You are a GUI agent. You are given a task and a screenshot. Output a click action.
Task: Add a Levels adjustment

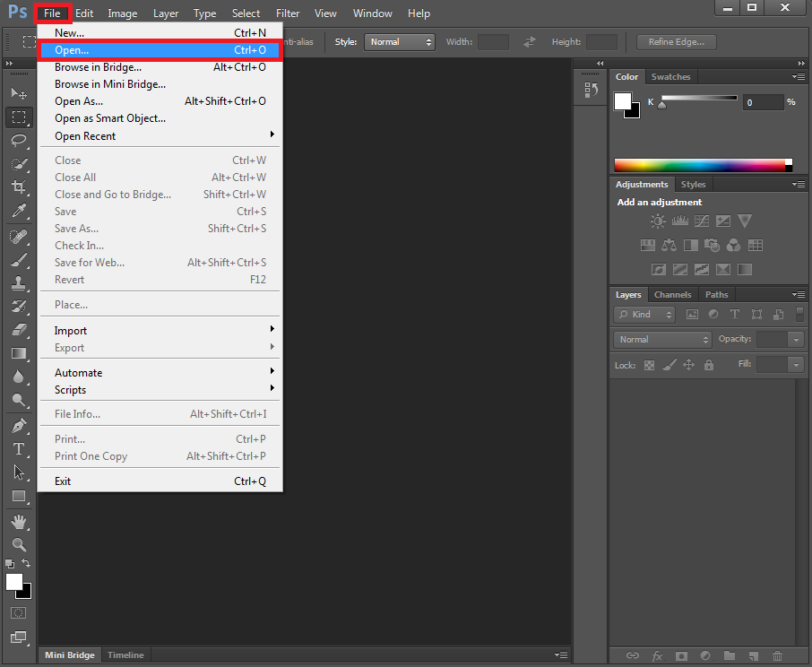(680, 221)
